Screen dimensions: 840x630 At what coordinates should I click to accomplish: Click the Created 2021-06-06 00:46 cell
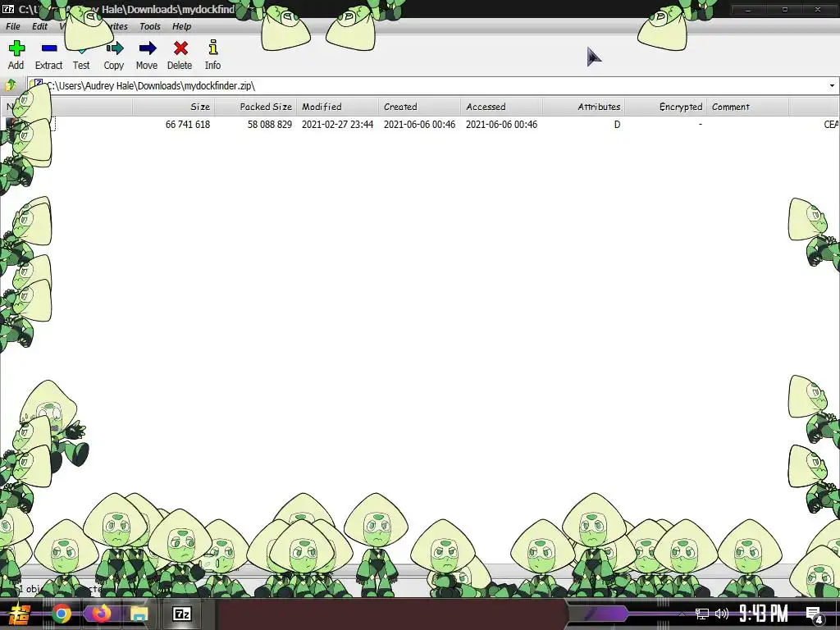419,125
